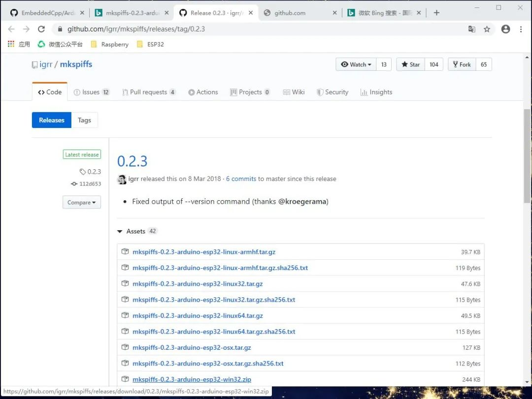Open the 0.2.3 release title

pyautogui.click(x=133, y=161)
